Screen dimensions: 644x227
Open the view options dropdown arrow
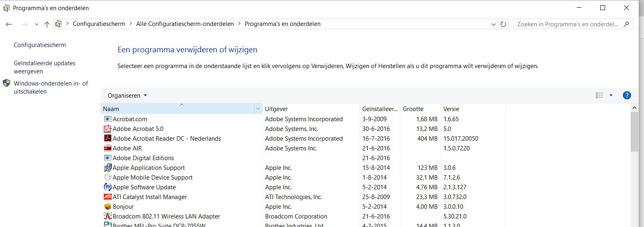611,95
